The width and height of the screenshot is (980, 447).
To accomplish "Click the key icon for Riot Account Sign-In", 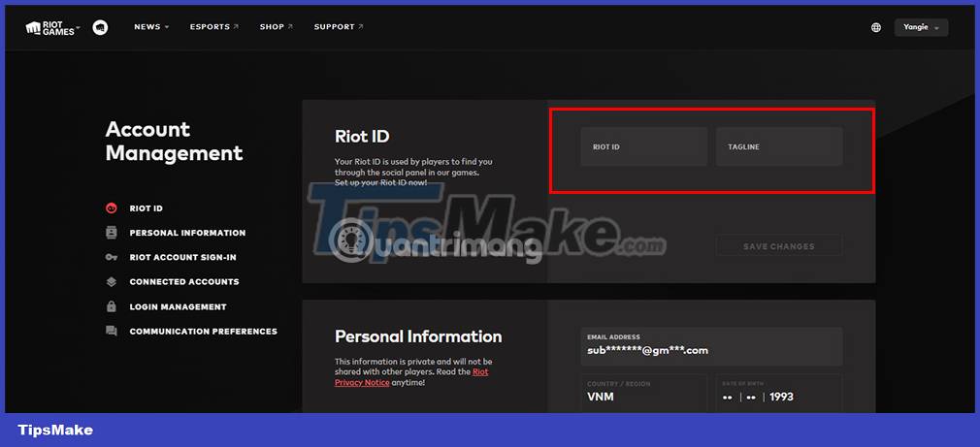I will pos(112,257).
